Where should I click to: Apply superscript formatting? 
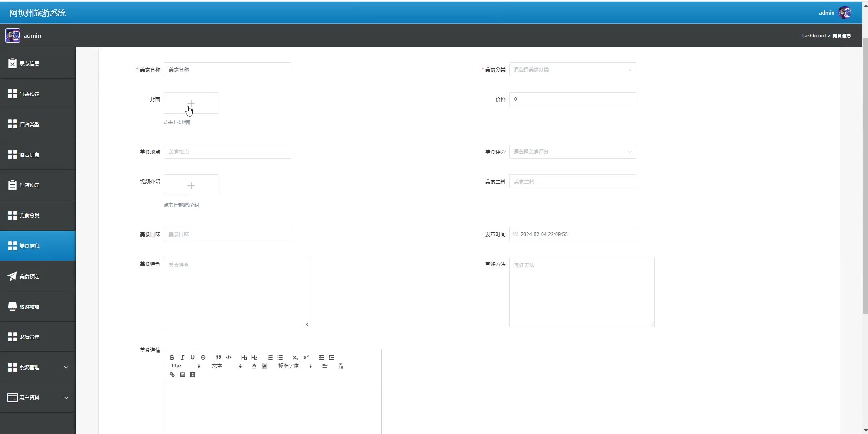pos(306,357)
